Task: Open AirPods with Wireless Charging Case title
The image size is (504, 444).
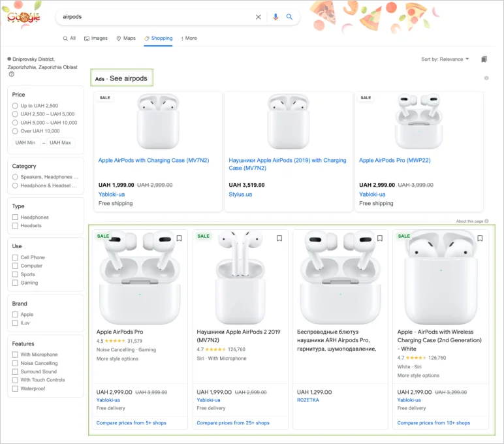Action: (x=439, y=340)
